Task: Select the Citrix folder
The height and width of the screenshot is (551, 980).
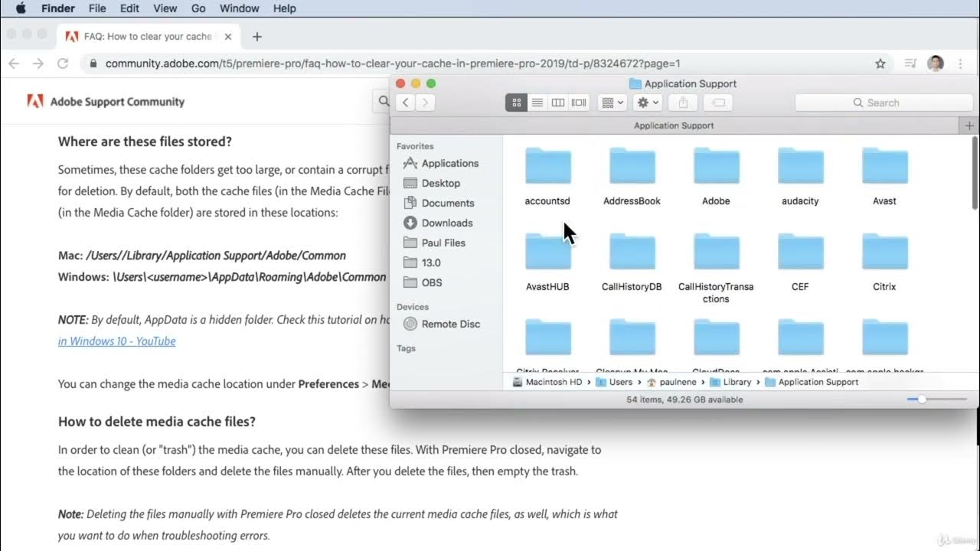Action: point(884,262)
